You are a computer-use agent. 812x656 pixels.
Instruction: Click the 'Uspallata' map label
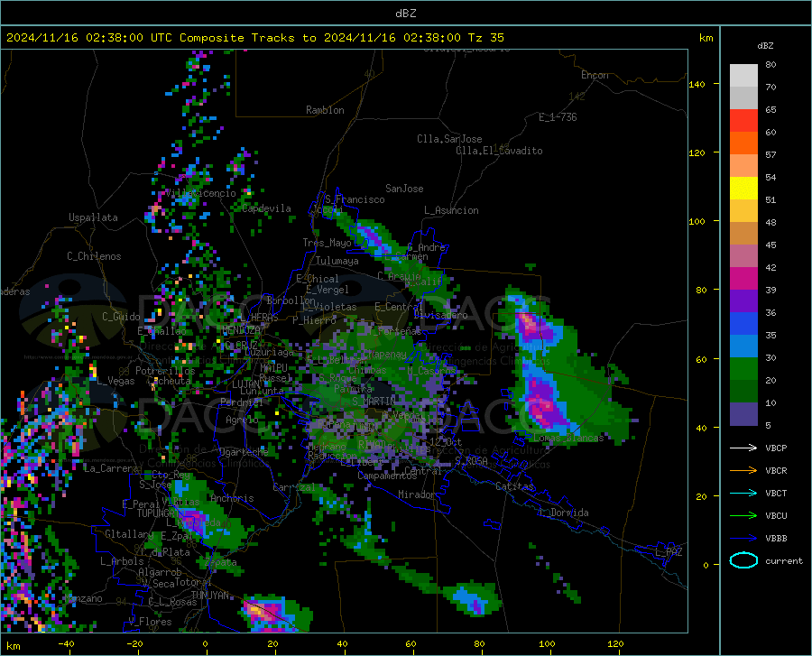(93, 217)
